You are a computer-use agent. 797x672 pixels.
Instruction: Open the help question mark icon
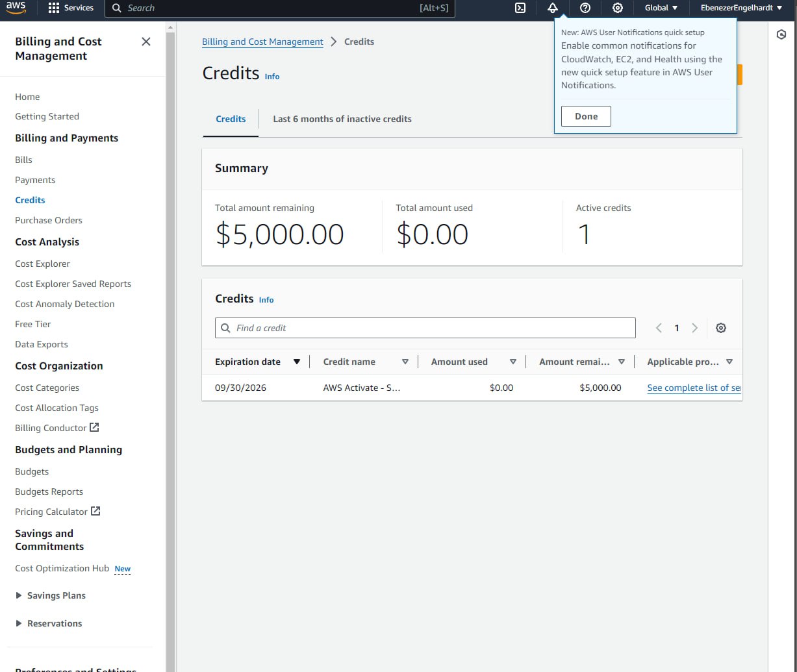coord(585,8)
